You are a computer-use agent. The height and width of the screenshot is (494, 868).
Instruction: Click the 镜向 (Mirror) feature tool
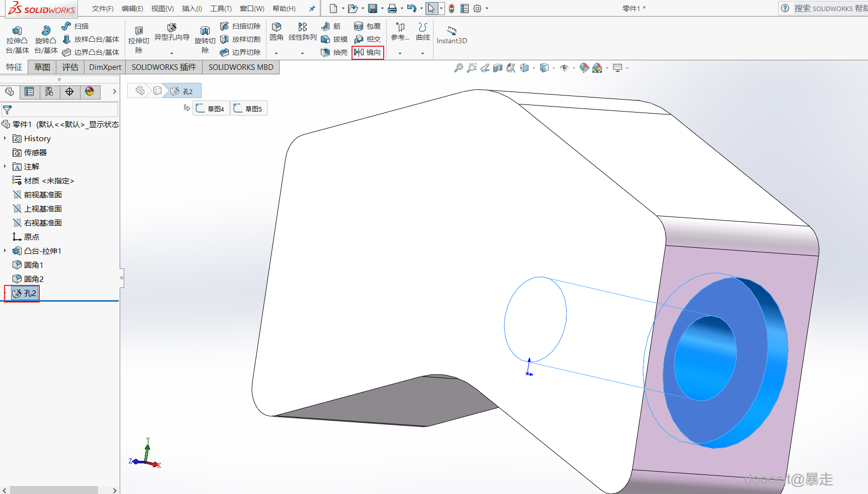368,52
